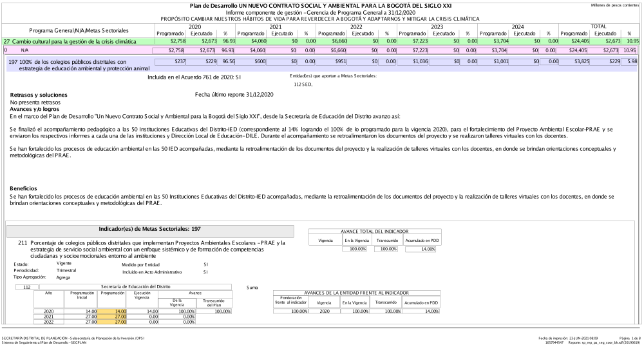
Task: Click Fecha último reporte 31/12/2020 text
Action: pyautogui.click(x=236, y=95)
